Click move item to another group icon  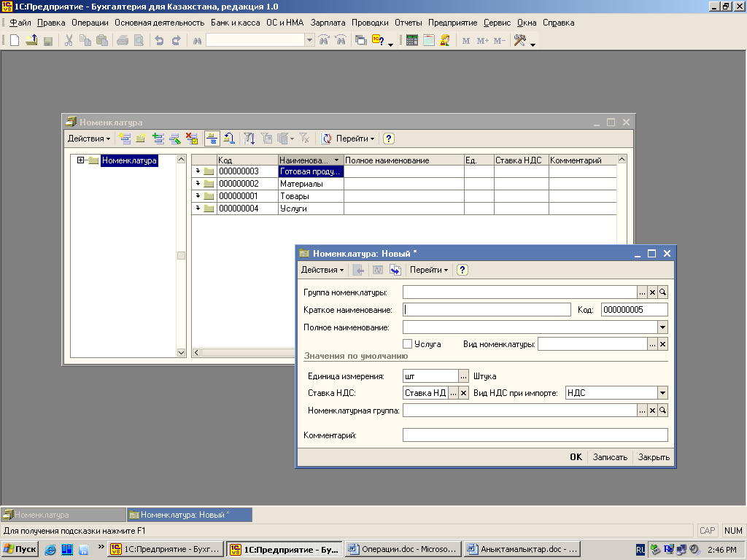point(229,139)
